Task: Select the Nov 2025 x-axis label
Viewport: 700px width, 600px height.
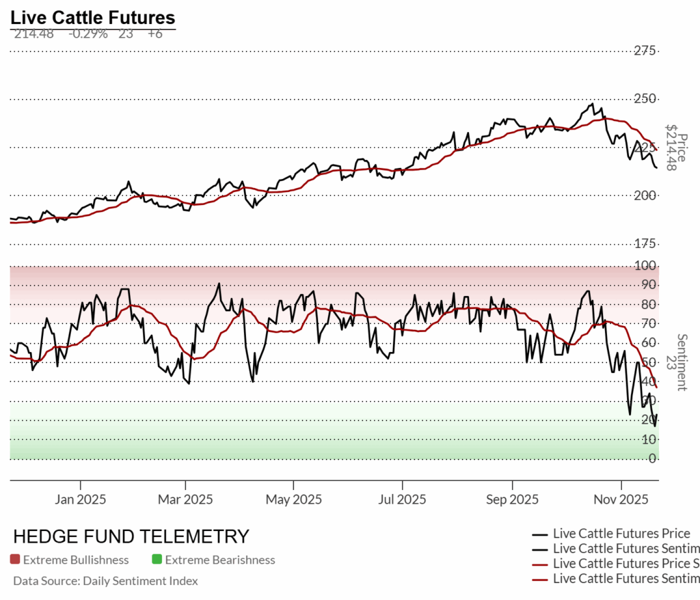Action: (x=621, y=500)
